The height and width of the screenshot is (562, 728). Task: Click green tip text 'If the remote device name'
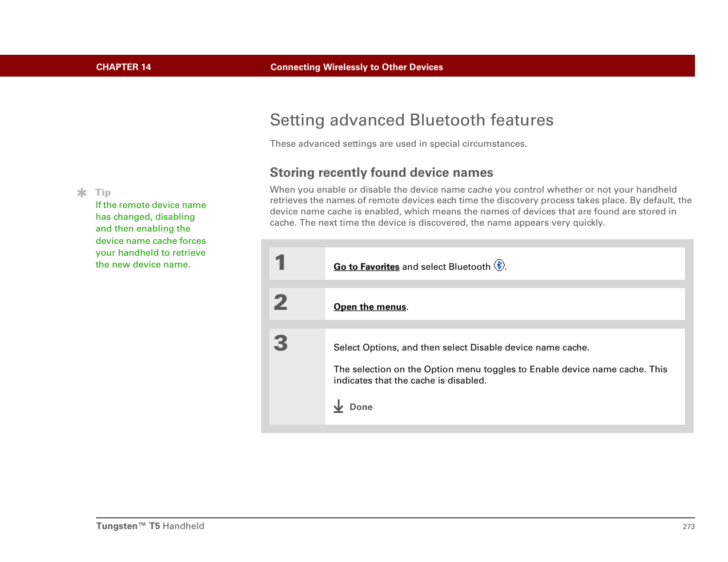[x=151, y=234]
